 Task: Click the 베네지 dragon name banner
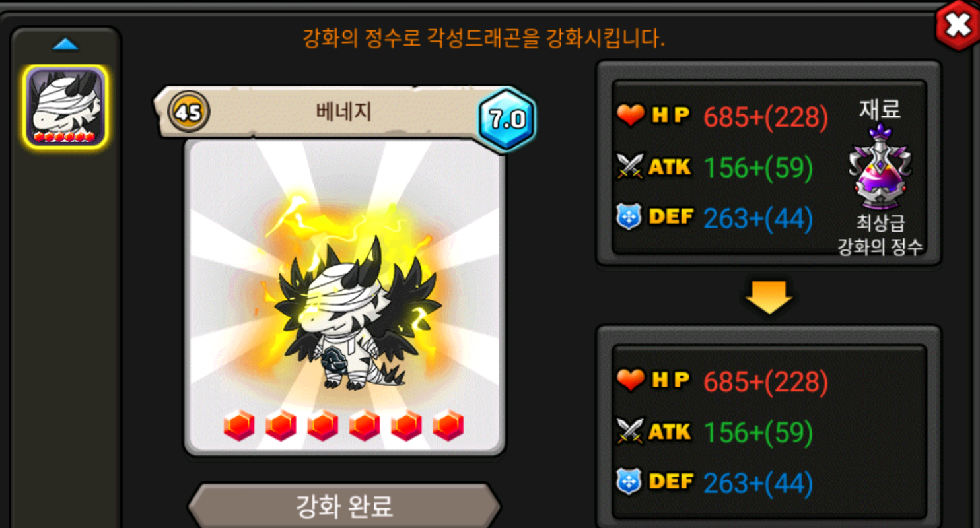point(343,112)
